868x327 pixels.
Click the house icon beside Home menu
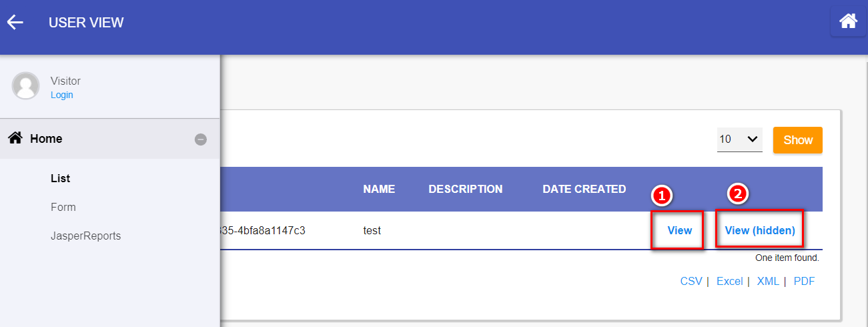[15, 138]
